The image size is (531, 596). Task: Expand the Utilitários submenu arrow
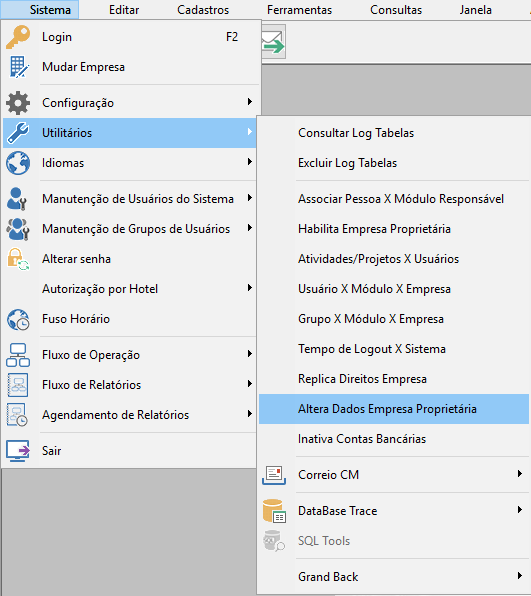(250, 132)
